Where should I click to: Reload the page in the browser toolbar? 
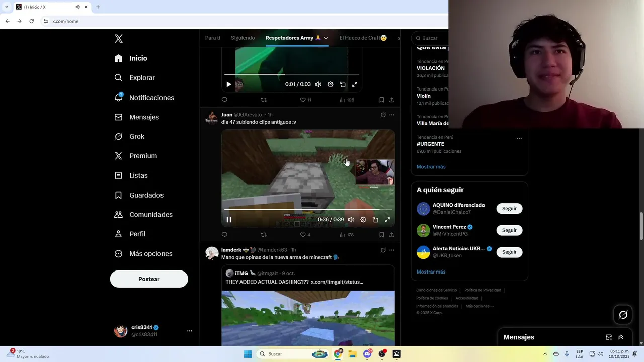[x=31, y=21]
